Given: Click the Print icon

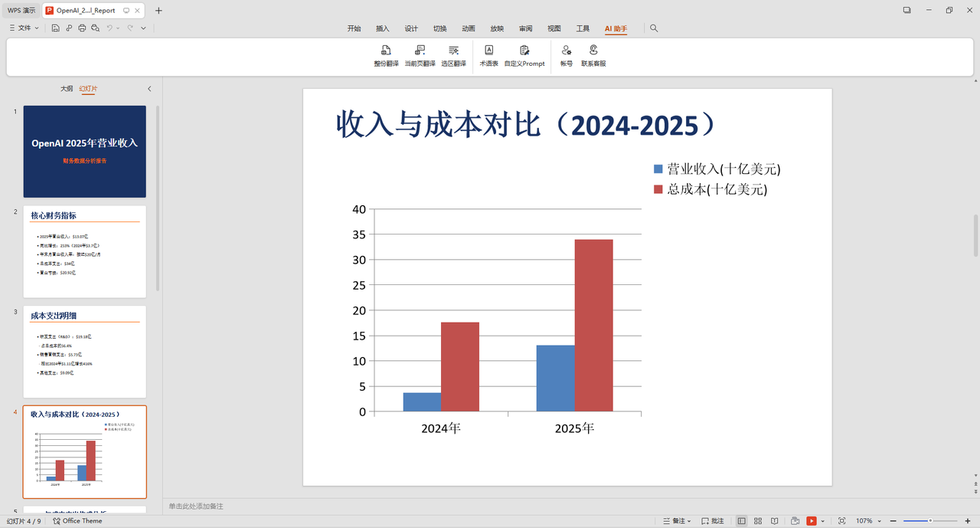Looking at the screenshot, I should point(82,28).
